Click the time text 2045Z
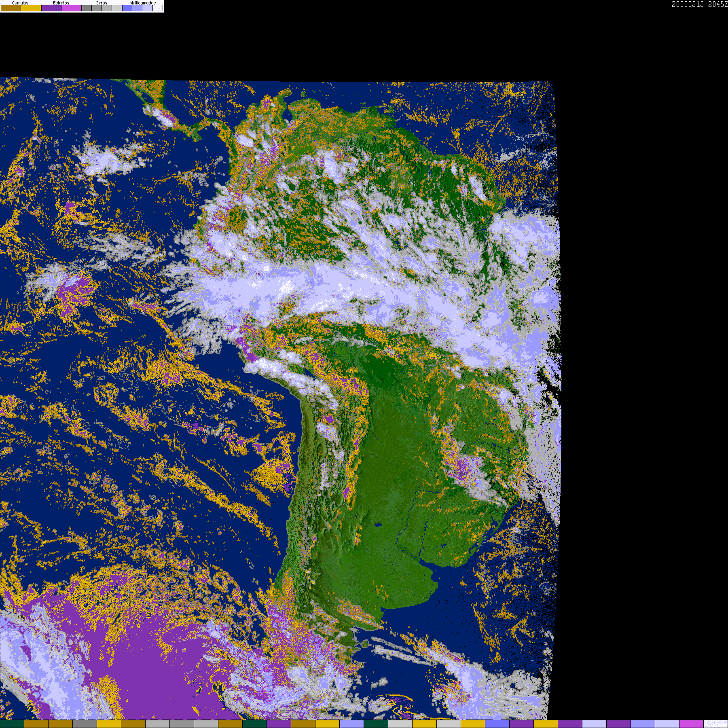 point(718,4)
